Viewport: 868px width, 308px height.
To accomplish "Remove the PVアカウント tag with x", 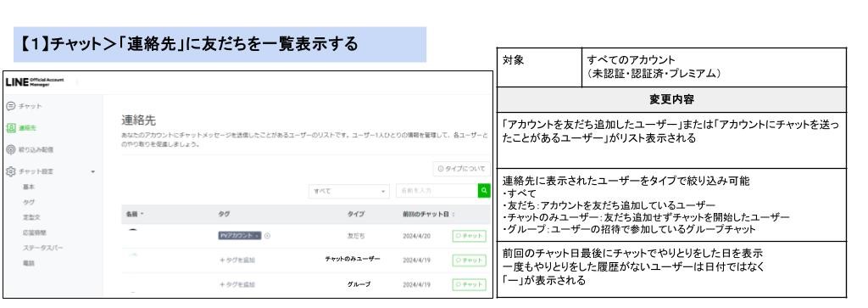I will pos(257,236).
